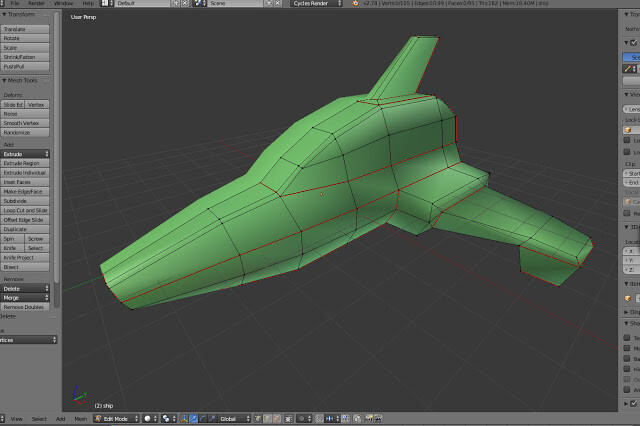Open the Cycles Render engine dropdown

(x=316, y=3)
